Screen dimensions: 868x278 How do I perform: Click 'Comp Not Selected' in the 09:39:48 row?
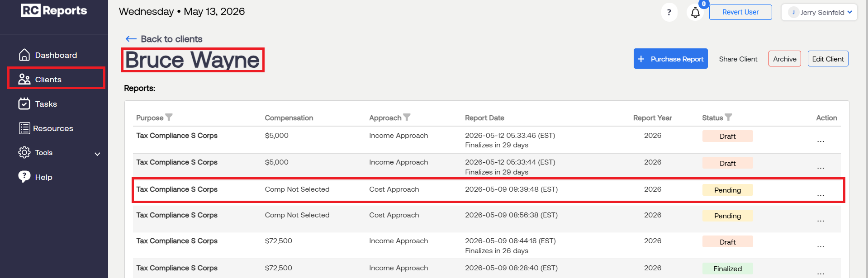tap(297, 189)
